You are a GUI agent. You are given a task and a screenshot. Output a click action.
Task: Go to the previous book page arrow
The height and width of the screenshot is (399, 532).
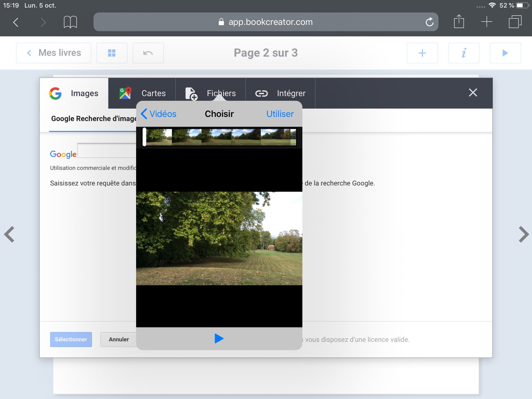(9, 234)
